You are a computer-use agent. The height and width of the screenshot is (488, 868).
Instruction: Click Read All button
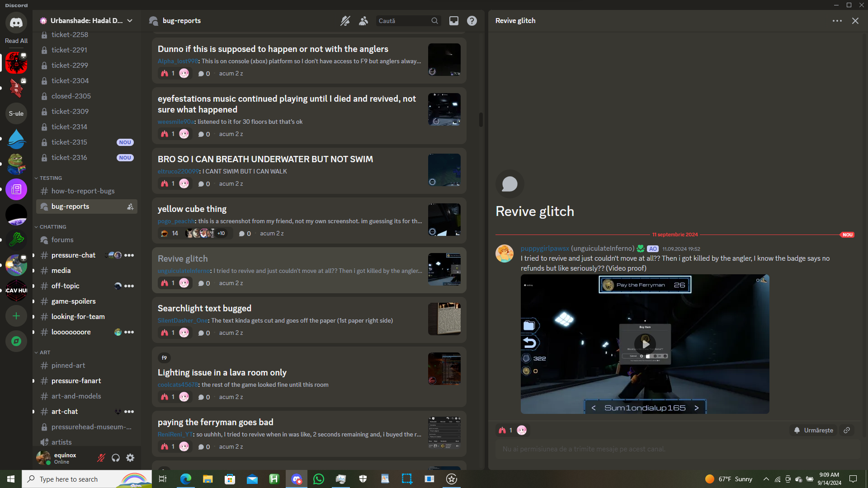click(16, 41)
